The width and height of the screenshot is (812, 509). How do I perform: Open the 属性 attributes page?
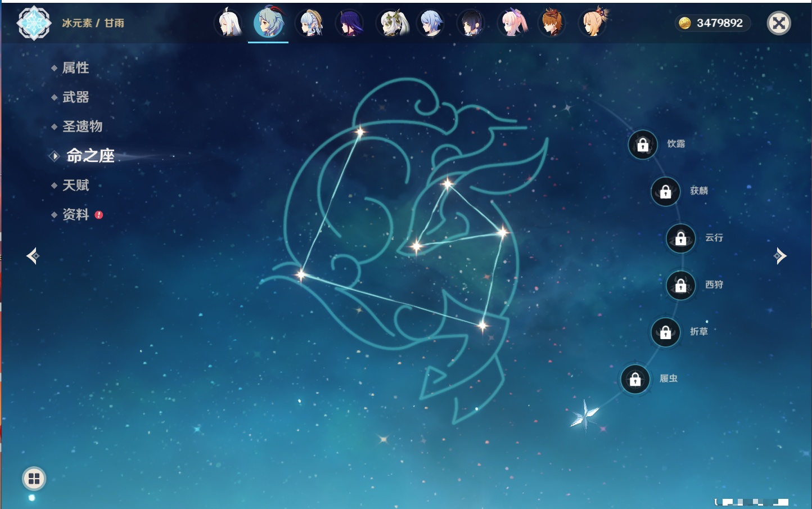point(75,68)
